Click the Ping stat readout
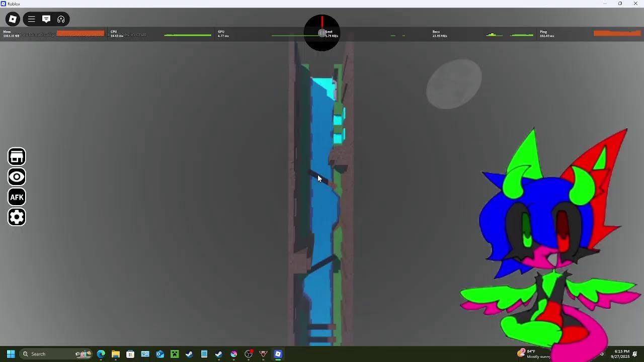 (x=546, y=34)
